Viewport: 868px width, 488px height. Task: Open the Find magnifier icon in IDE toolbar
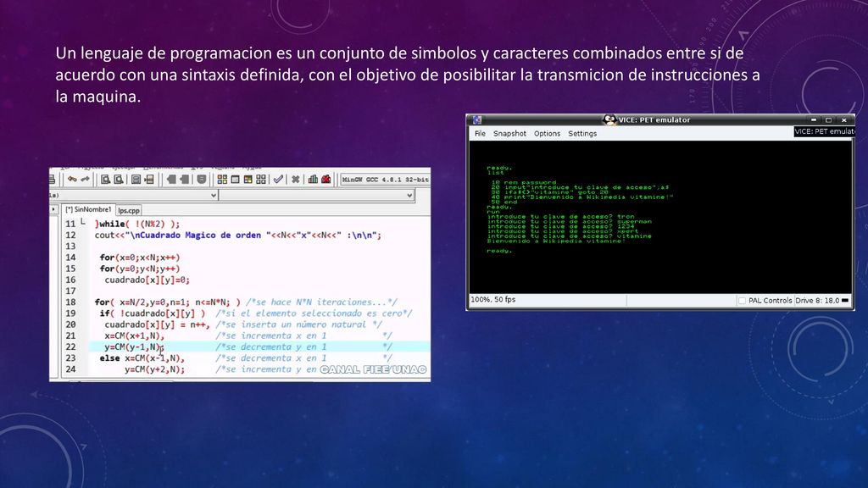(x=105, y=180)
